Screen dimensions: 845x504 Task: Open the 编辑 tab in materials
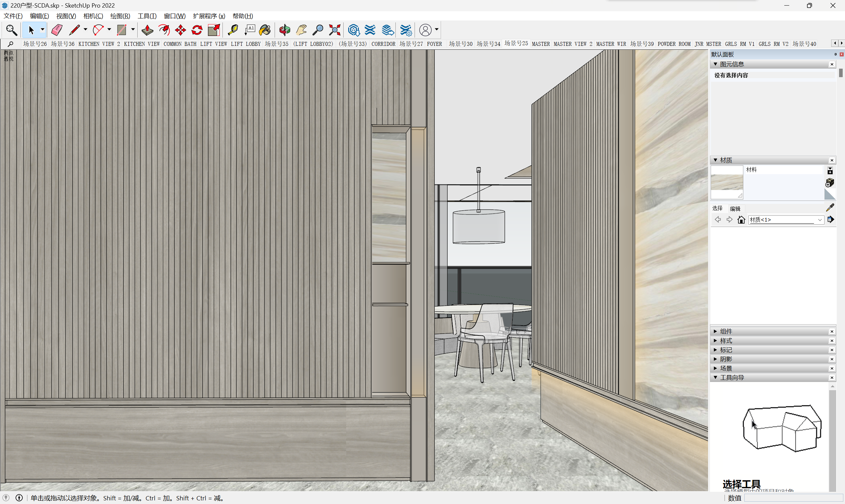(x=735, y=208)
